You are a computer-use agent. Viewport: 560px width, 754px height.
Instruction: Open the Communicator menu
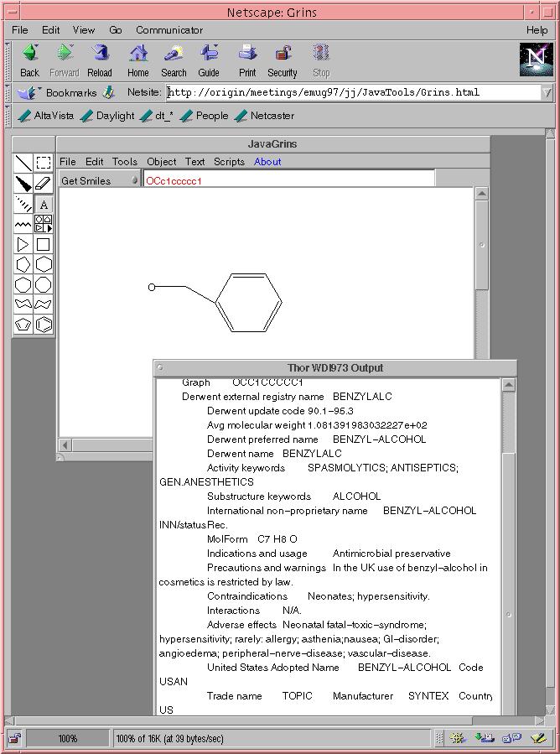coord(169,30)
